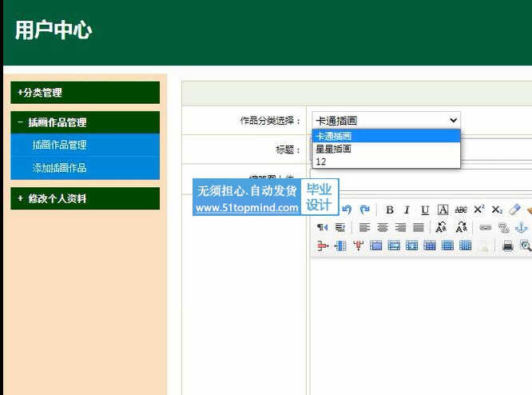This screenshot has width=532, height=395.
Task: Apply Italic formatting in editor
Action: tap(407, 209)
